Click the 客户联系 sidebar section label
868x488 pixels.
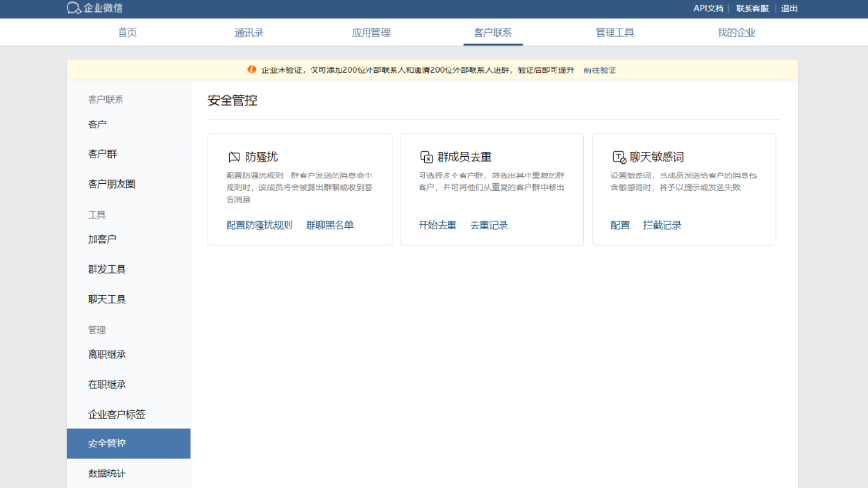[x=105, y=99]
